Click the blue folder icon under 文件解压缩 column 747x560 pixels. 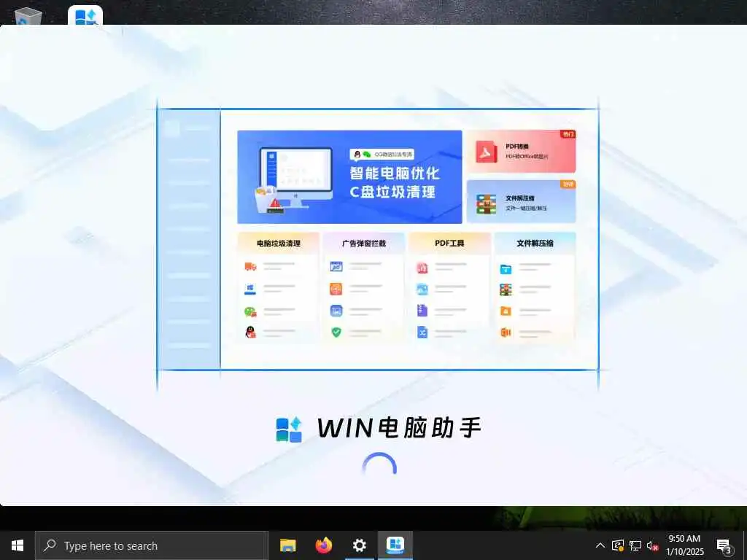(x=506, y=270)
